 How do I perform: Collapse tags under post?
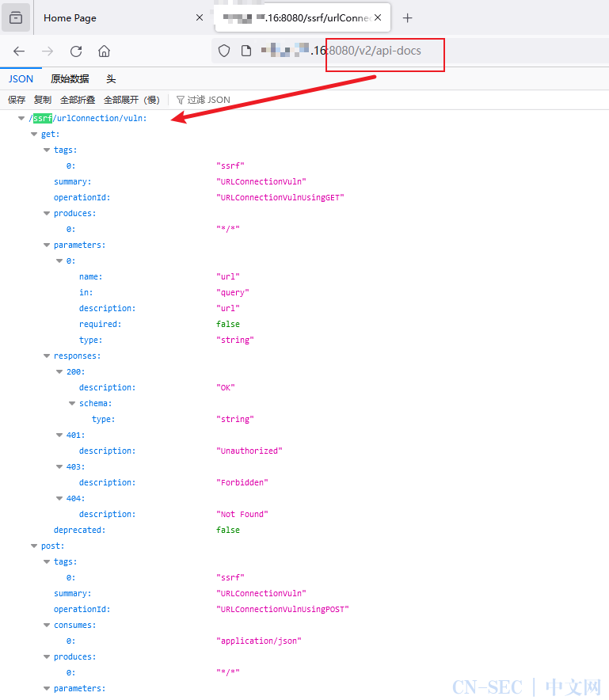click(x=47, y=561)
